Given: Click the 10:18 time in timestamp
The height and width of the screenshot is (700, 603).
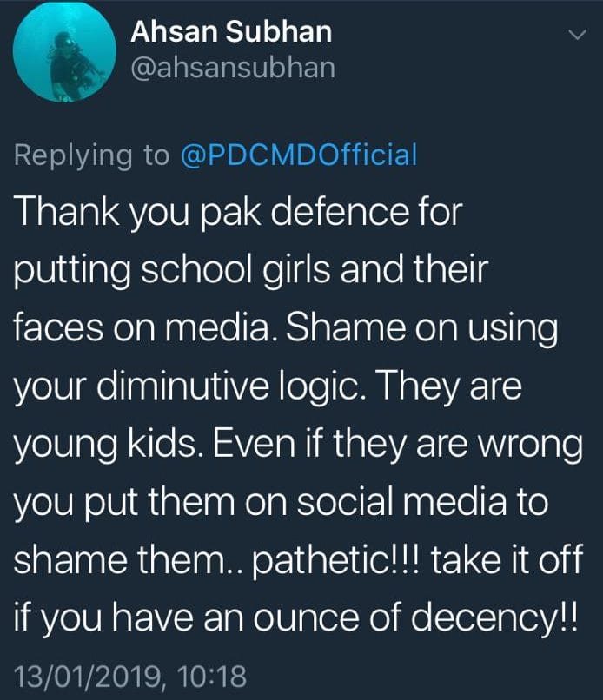Looking at the screenshot, I should [x=212, y=676].
